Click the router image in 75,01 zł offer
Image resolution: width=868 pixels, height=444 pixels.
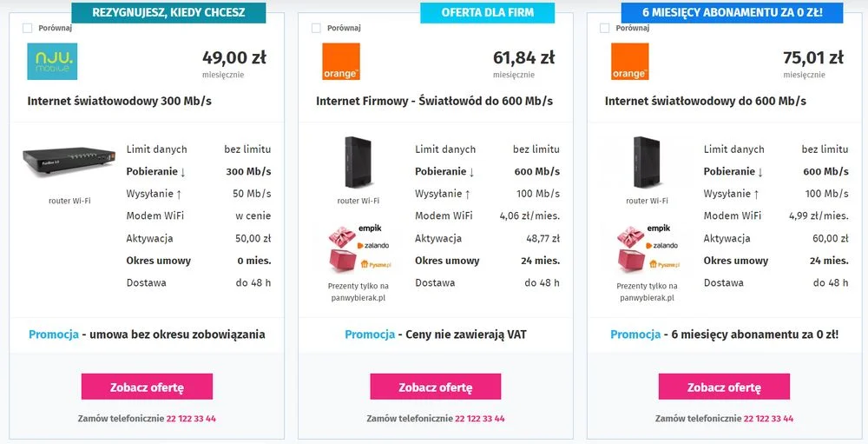647,162
